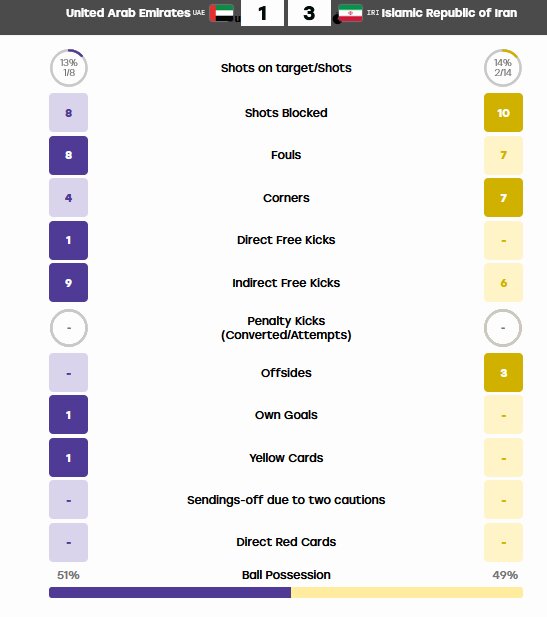Click the Islamic Republic of Iran team name
The width and height of the screenshot is (547, 617).
pyautogui.click(x=449, y=13)
